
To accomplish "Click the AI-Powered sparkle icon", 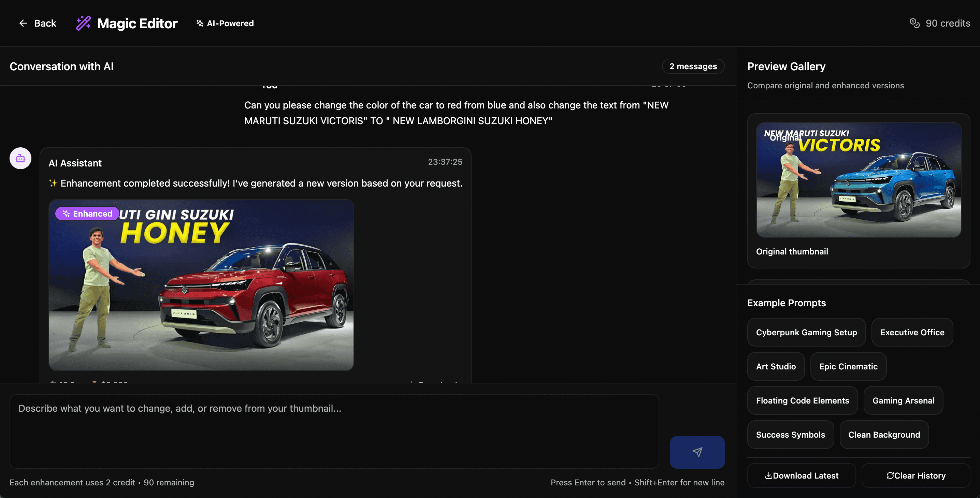I will tap(200, 23).
